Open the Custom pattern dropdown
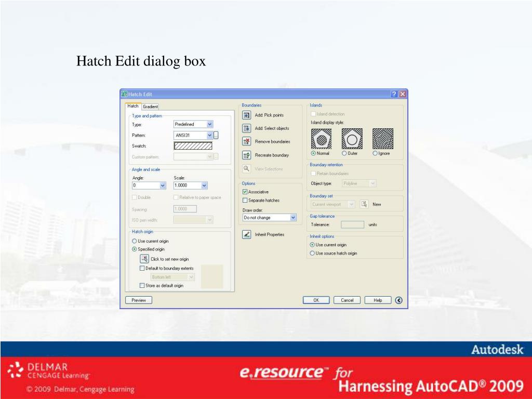 (193, 157)
